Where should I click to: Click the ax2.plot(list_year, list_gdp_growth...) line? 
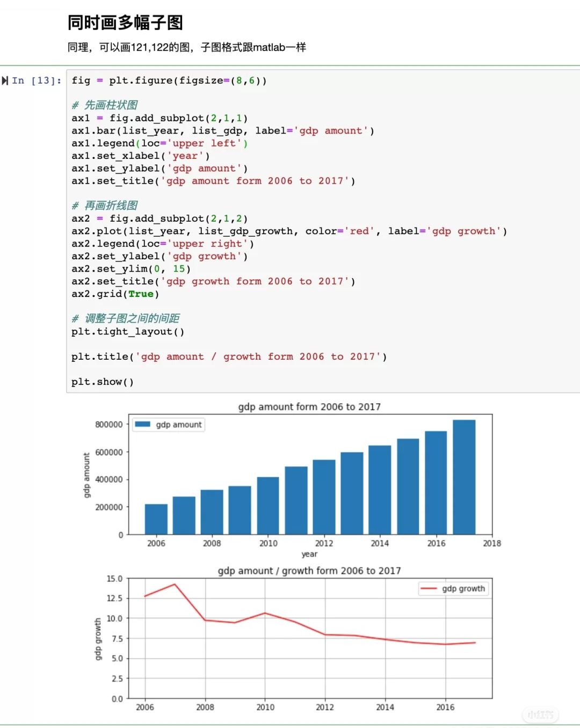click(289, 231)
